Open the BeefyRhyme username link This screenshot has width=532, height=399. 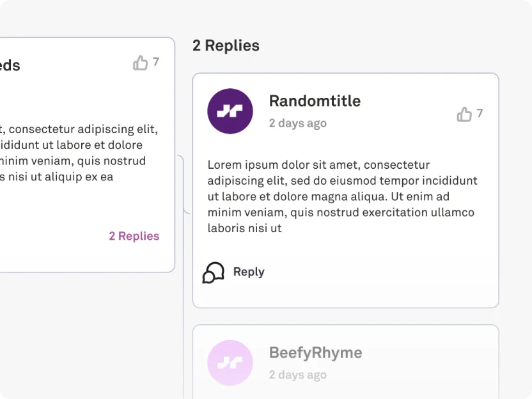tap(315, 353)
